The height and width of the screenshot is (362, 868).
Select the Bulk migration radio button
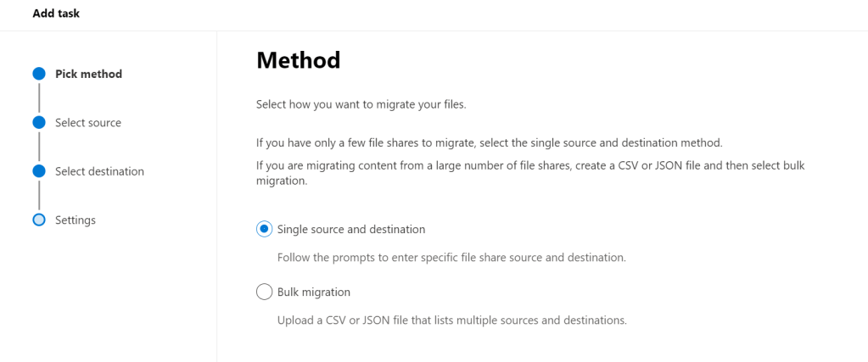coord(264,292)
